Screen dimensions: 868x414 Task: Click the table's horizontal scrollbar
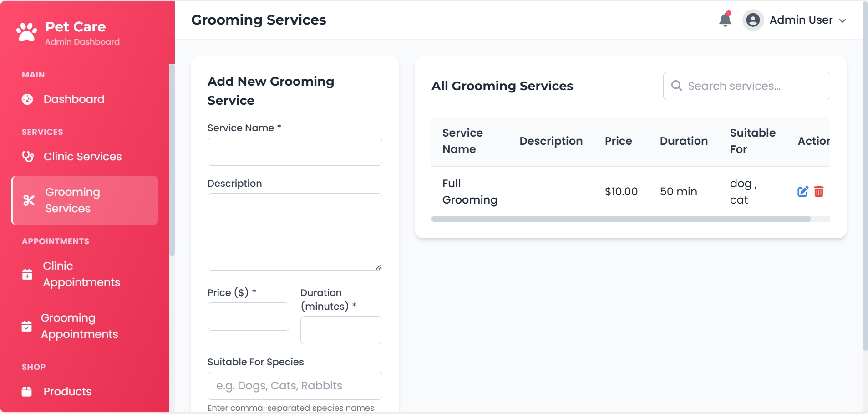point(621,219)
